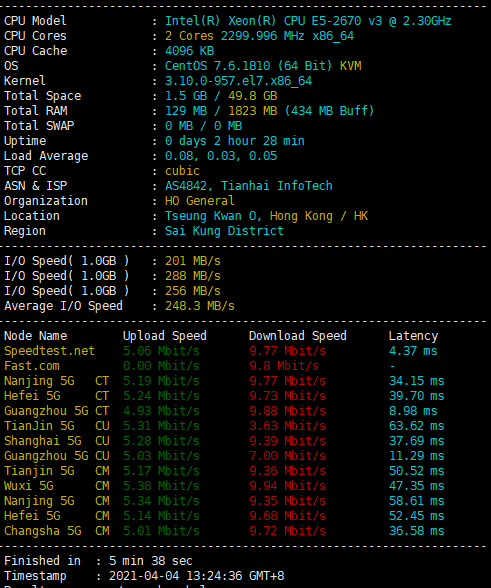Click the AS4842 Tianhai InfoTech entry
Screen dimensions: 491x588
click(x=249, y=186)
